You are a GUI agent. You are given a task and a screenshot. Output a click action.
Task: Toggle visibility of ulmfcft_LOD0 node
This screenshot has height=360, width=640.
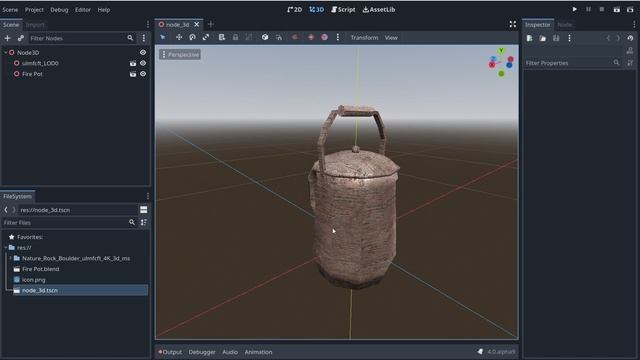point(143,63)
